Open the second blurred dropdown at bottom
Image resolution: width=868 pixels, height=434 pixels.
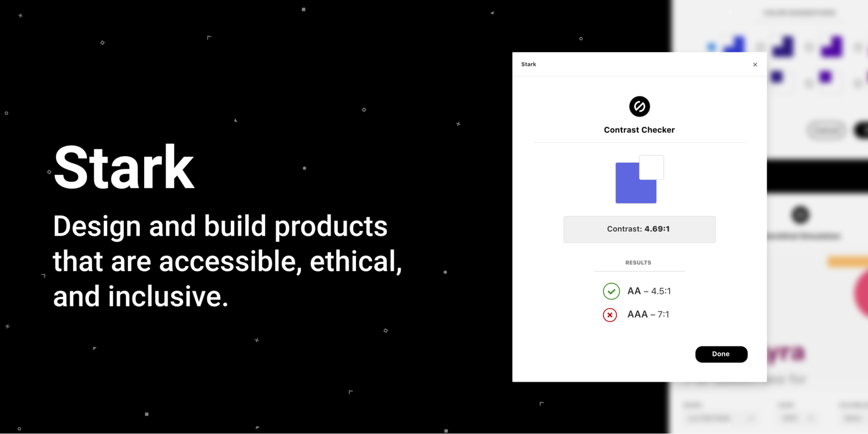[x=797, y=418]
